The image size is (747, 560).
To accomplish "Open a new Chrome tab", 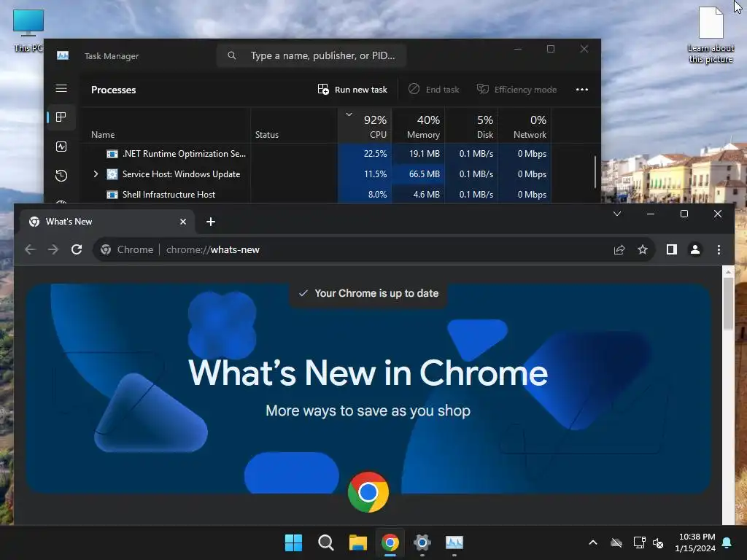I will [x=211, y=222].
